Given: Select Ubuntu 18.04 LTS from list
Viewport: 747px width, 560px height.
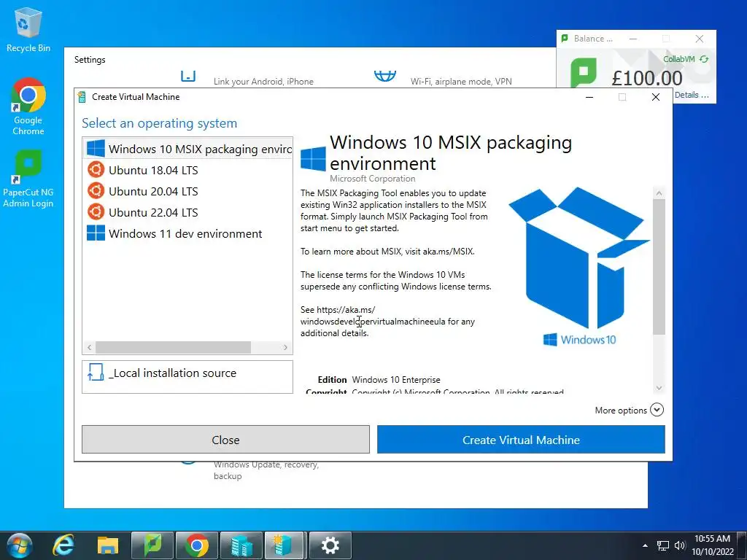Looking at the screenshot, I should (x=187, y=170).
